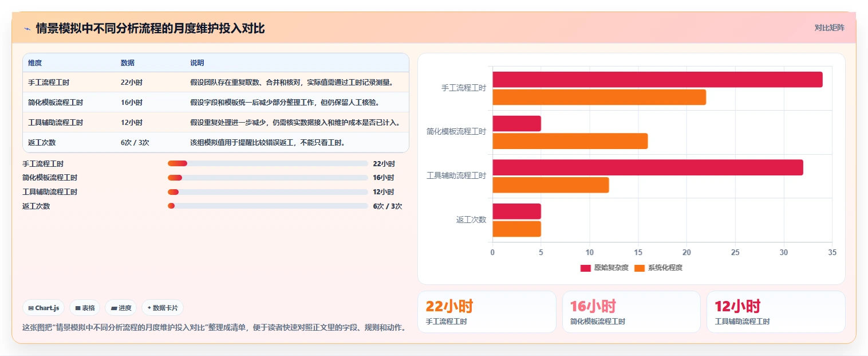Click the 工具辅助流程工时 label in the progress list

click(50, 192)
